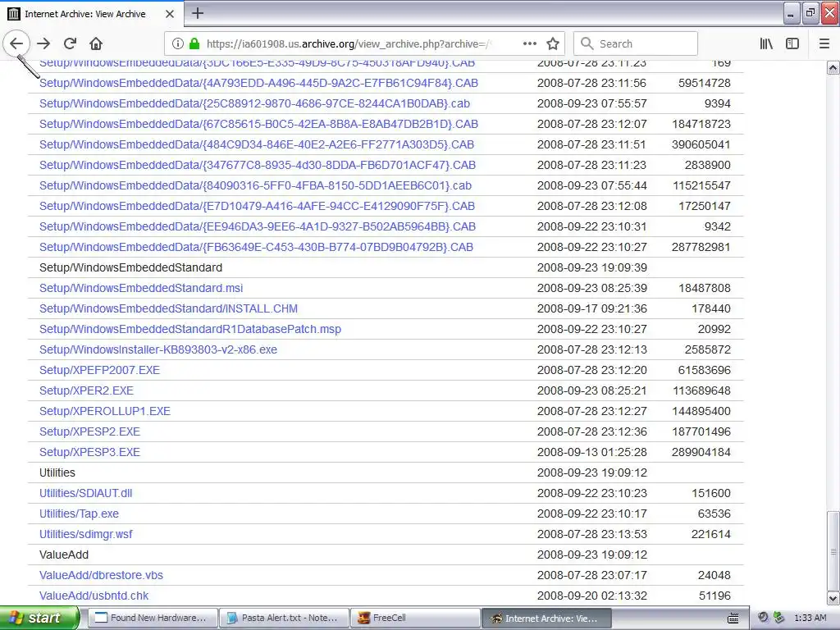Click the Utilities folder row text

pyautogui.click(x=57, y=472)
